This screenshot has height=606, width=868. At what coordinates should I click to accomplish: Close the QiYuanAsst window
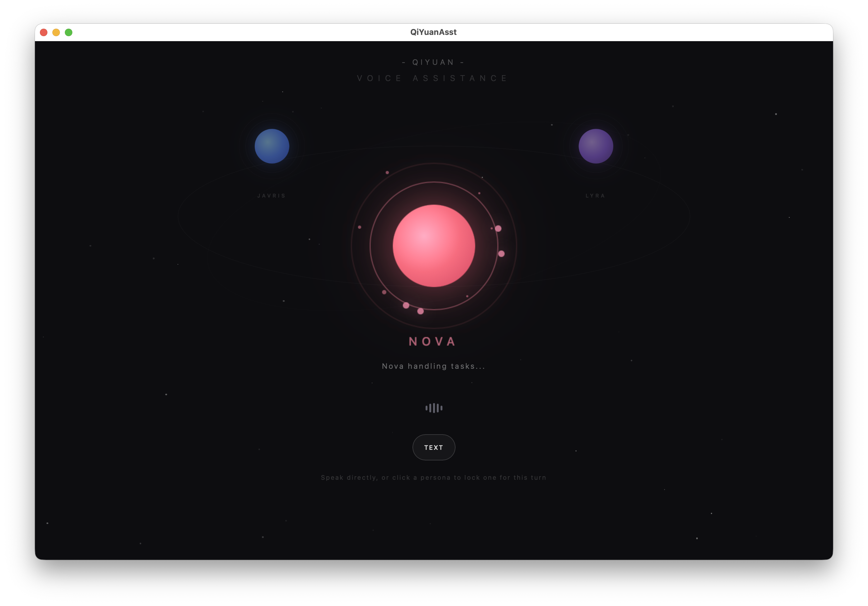point(44,32)
